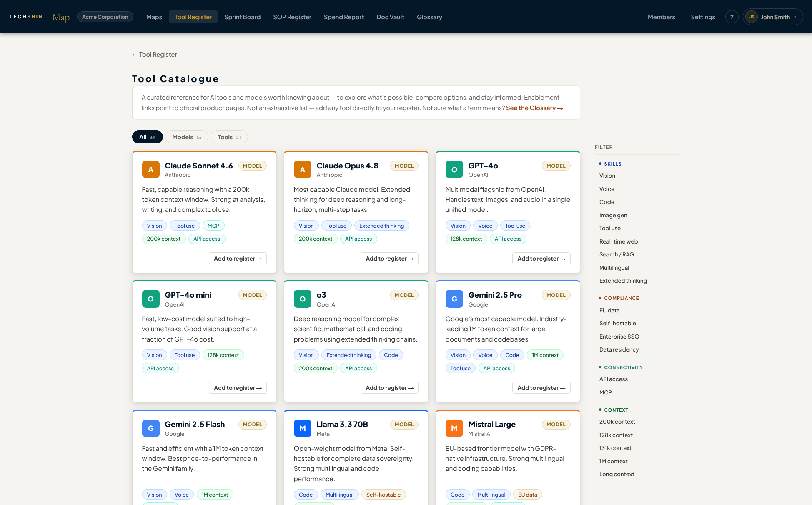Open the Doc Vault page
This screenshot has width=812, height=505.
coord(390,17)
